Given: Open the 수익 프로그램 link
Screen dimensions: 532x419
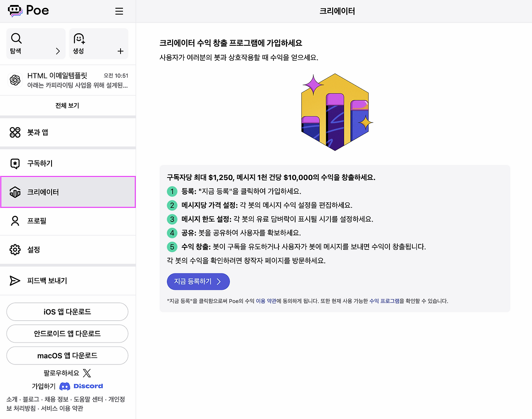Looking at the screenshot, I should point(384,301).
